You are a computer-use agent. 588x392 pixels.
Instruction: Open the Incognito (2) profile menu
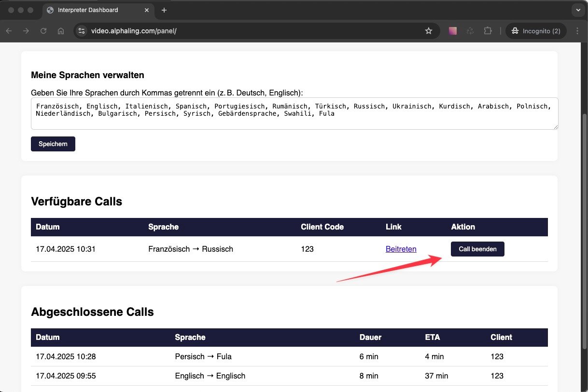pyautogui.click(x=535, y=31)
